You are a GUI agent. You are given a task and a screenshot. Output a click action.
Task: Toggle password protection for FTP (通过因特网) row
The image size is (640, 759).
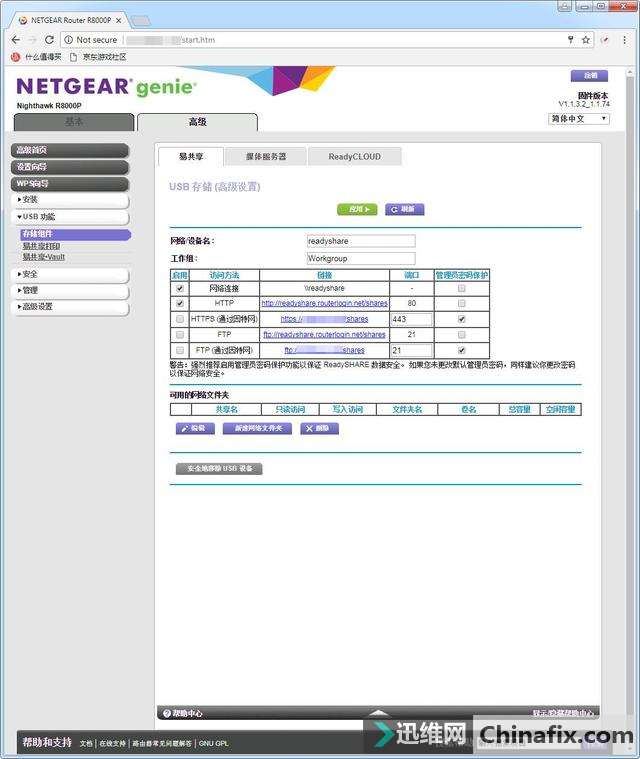462,350
